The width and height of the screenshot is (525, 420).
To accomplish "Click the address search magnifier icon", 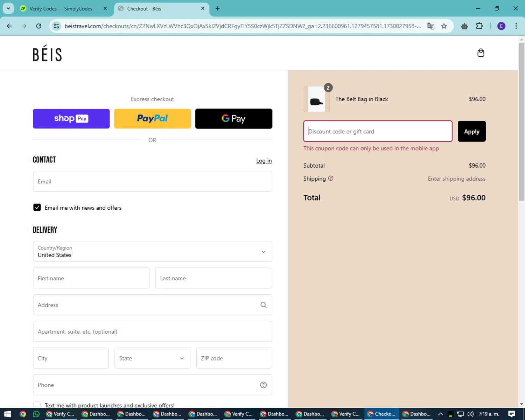I will point(264,305).
